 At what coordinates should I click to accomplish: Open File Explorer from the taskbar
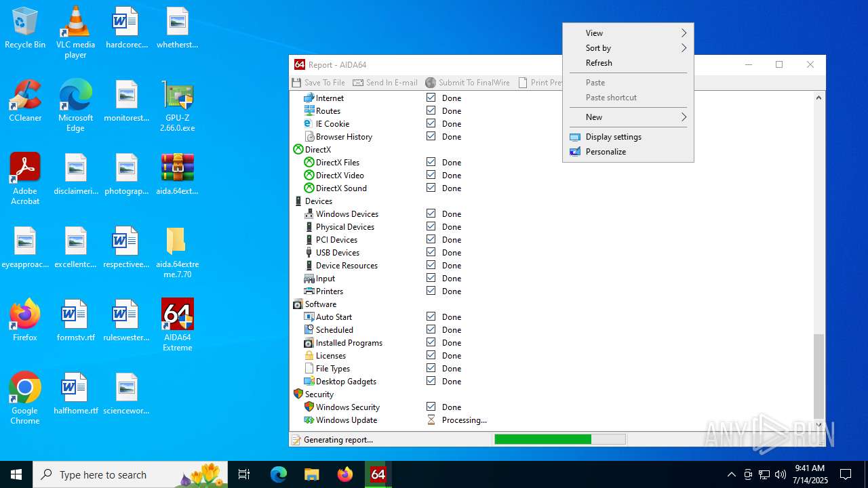pyautogui.click(x=311, y=474)
